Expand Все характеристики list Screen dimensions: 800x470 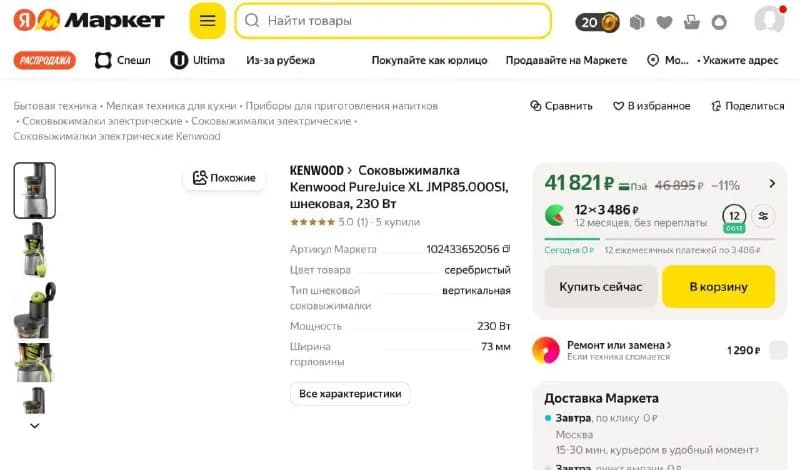(350, 394)
